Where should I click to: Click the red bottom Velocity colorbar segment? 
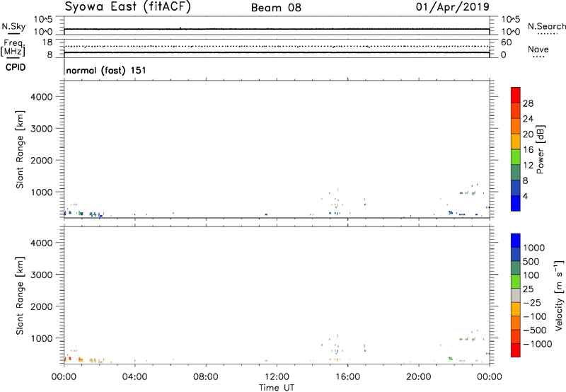(x=516, y=350)
